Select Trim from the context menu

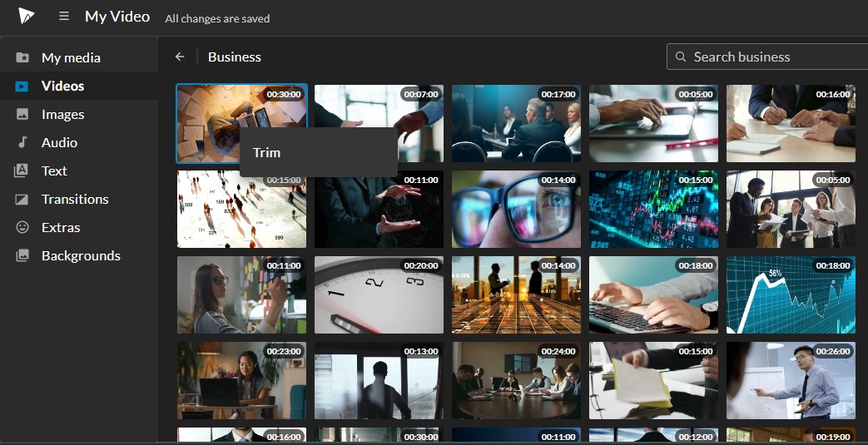267,152
